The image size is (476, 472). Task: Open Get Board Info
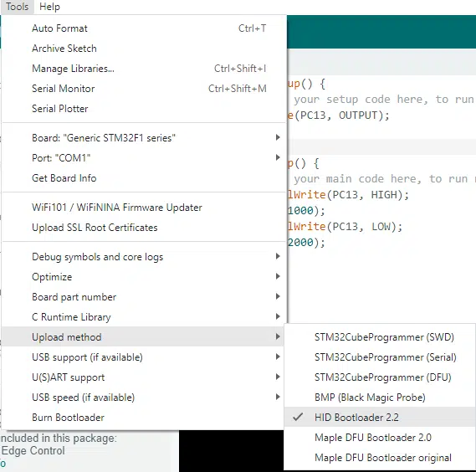[x=144, y=178]
